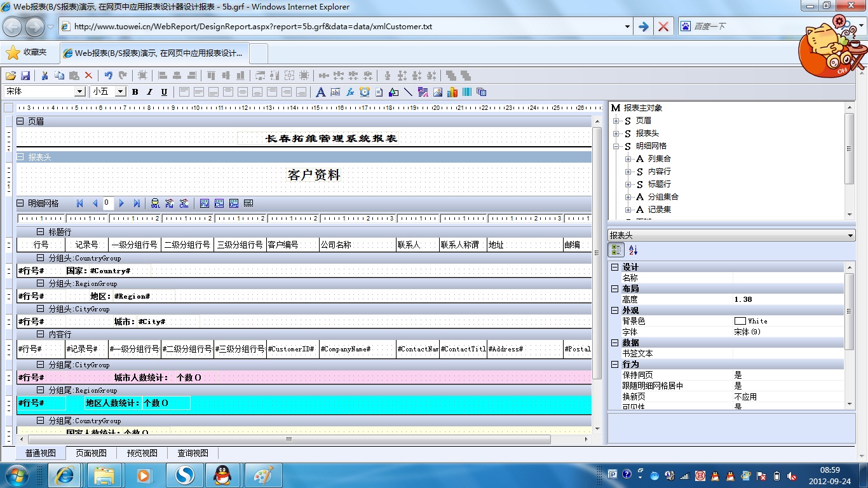The width and height of the screenshot is (868, 488).
Task: Choose the line drawing tool
Action: (x=408, y=92)
